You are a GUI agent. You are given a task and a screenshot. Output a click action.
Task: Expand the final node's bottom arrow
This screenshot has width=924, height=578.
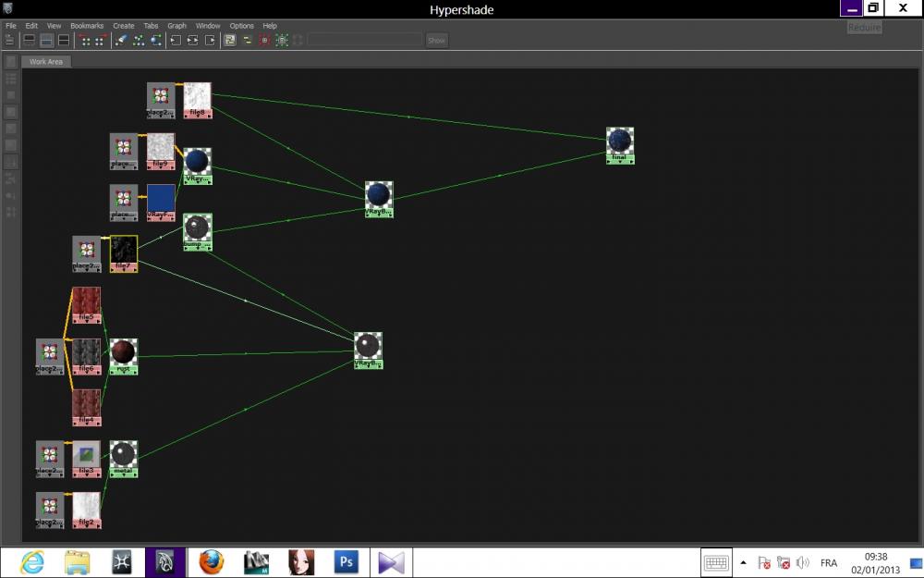[x=620, y=162]
